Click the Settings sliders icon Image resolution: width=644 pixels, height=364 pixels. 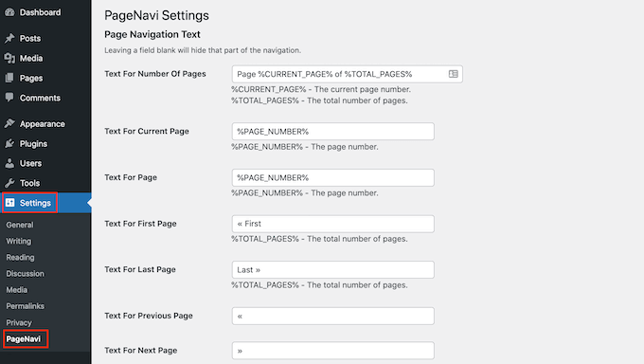[x=9, y=203]
